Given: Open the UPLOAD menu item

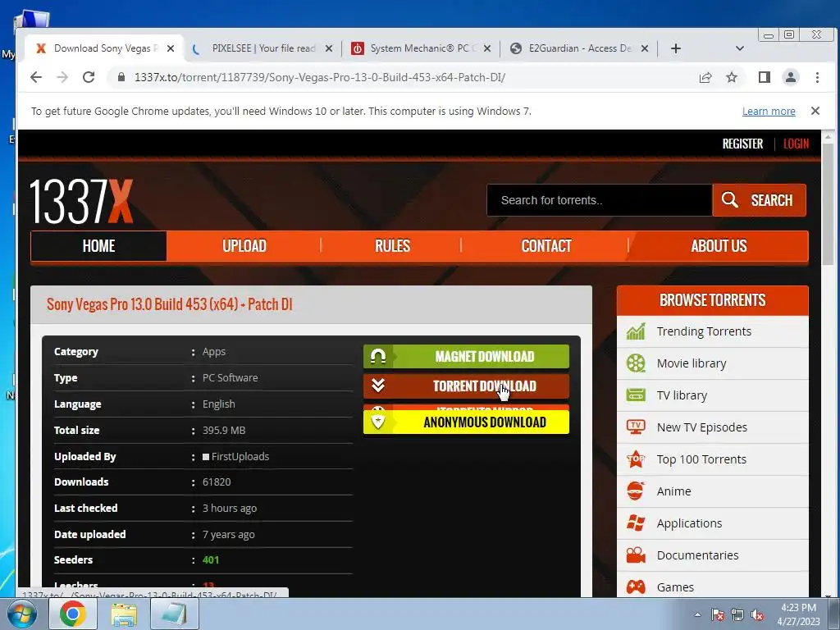Looking at the screenshot, I should pyautogui.click(x=244, y=246).
